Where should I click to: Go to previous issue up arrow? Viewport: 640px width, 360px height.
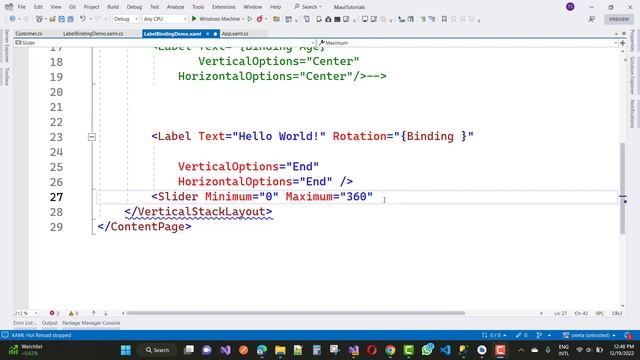pyautogui.click(x=93, y=313)
